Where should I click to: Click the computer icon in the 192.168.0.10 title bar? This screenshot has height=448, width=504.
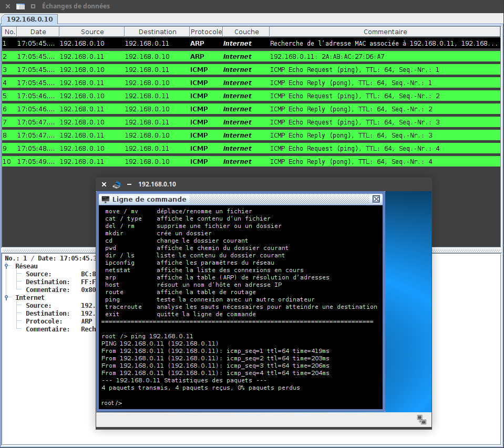(x=117, y=184)
